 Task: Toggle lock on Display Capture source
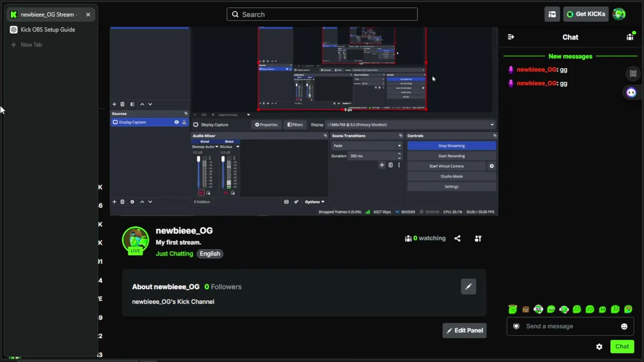[x=184, y=122]
